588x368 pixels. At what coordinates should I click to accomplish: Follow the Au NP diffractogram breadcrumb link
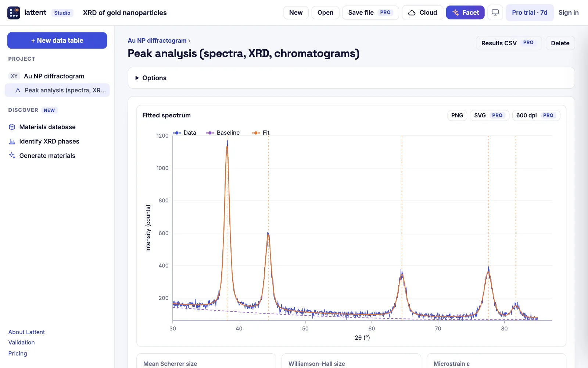(x=157, y=40)
